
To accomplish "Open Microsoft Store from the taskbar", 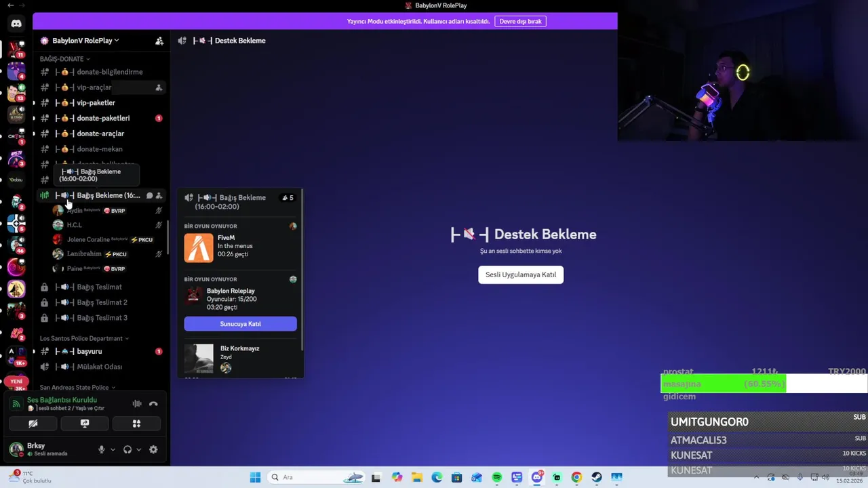I will coord(457,477).
